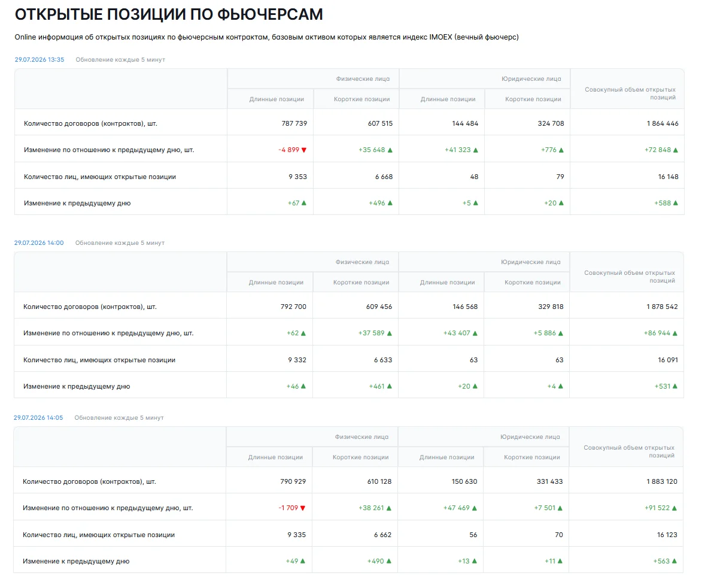Screen dimensions: 711x588
Task: Click the green arrow beside +7 501
Action: pos(560,508)
